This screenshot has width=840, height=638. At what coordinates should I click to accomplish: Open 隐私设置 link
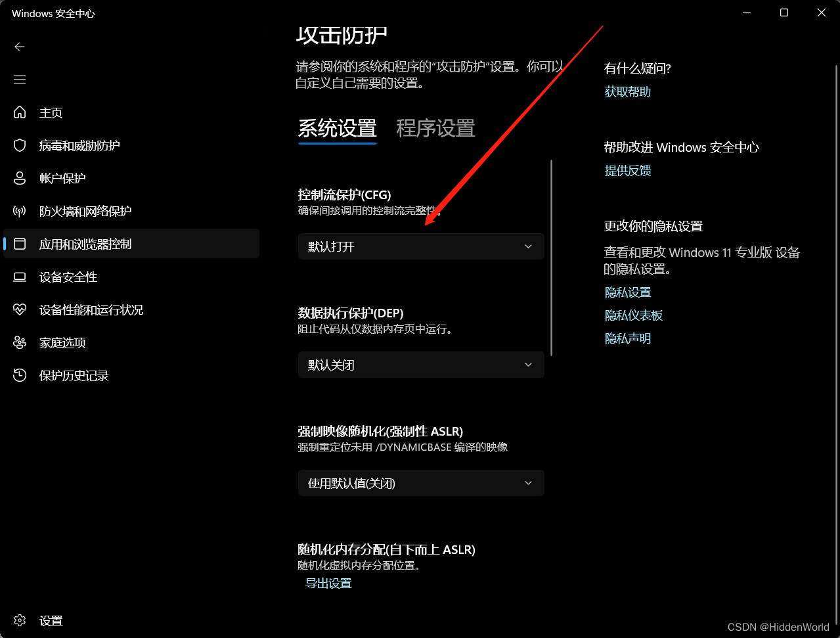coord(627,292)
